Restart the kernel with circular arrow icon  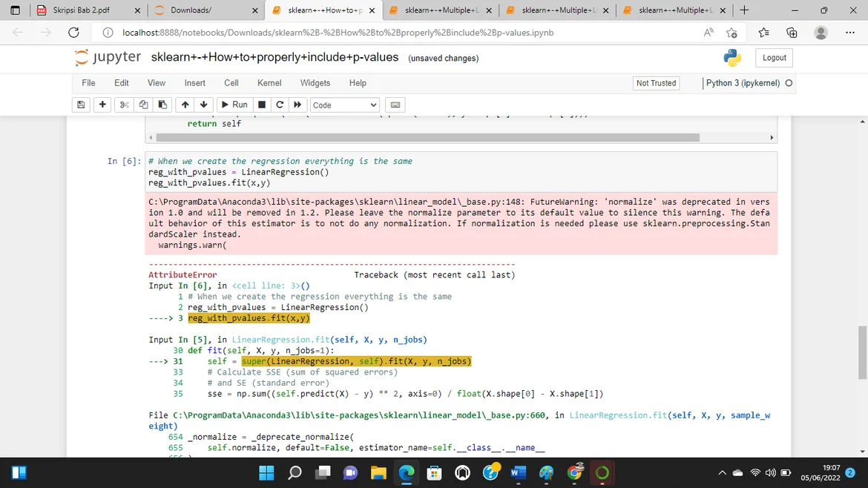tap(280, 105)
